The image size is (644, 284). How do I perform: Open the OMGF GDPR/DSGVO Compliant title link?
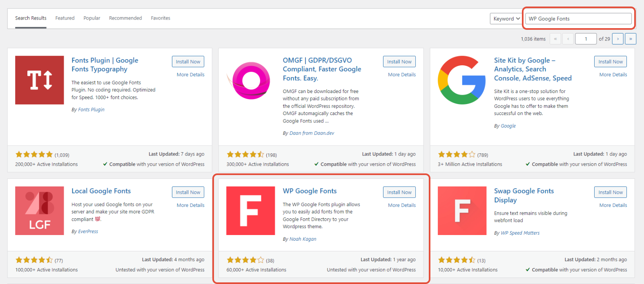coord(322,69)
